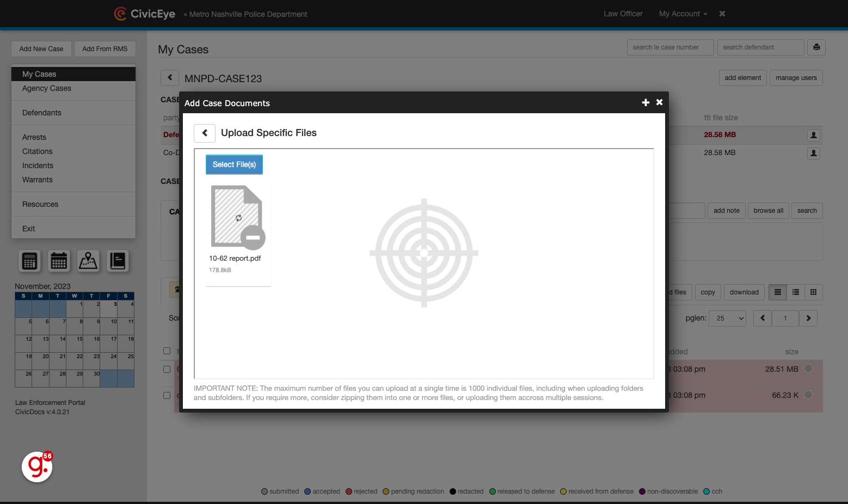Close the Add Case Documents dialog
Viewport: 848px width, 504px height.
(659, 102)
